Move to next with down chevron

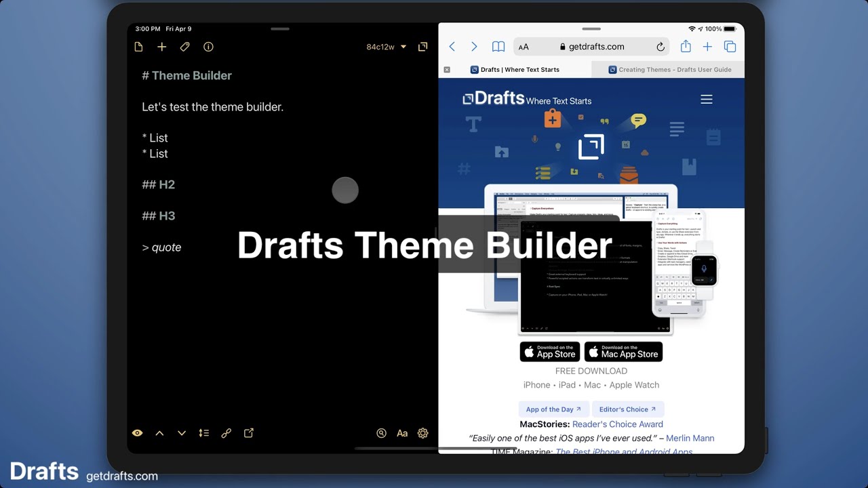point(182,433)
